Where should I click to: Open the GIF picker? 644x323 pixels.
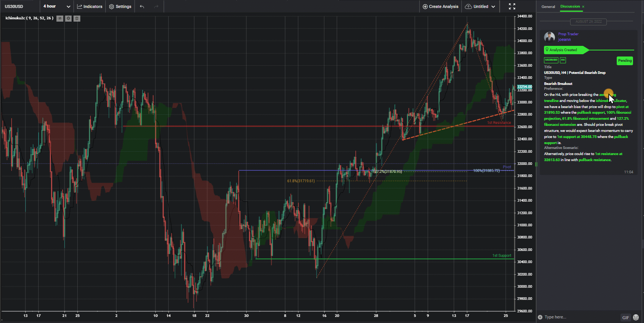pos(625,318)
